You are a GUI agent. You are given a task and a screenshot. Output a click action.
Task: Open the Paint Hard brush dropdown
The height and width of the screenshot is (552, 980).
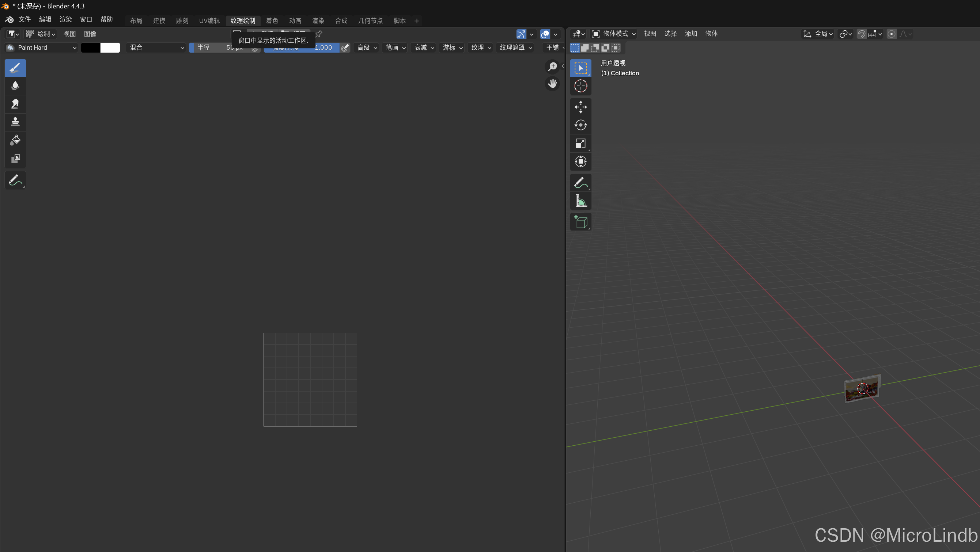42,47
